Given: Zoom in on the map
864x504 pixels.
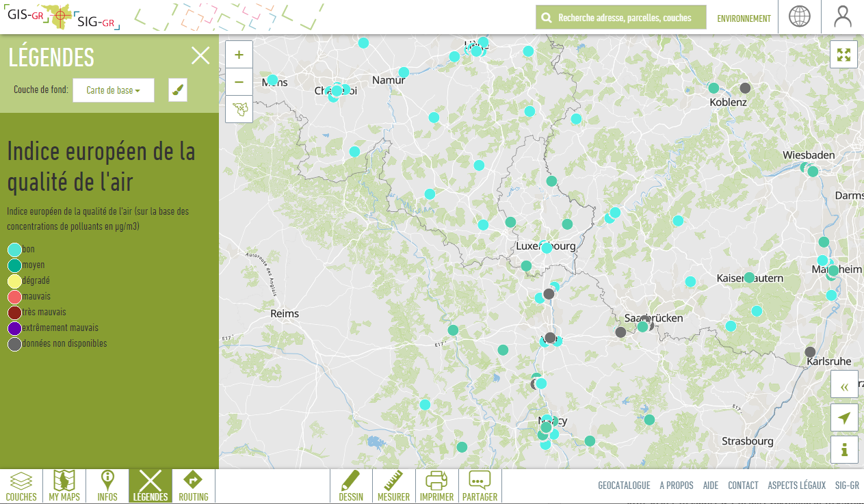Looking at the screenshot, I should click(239, 55).
